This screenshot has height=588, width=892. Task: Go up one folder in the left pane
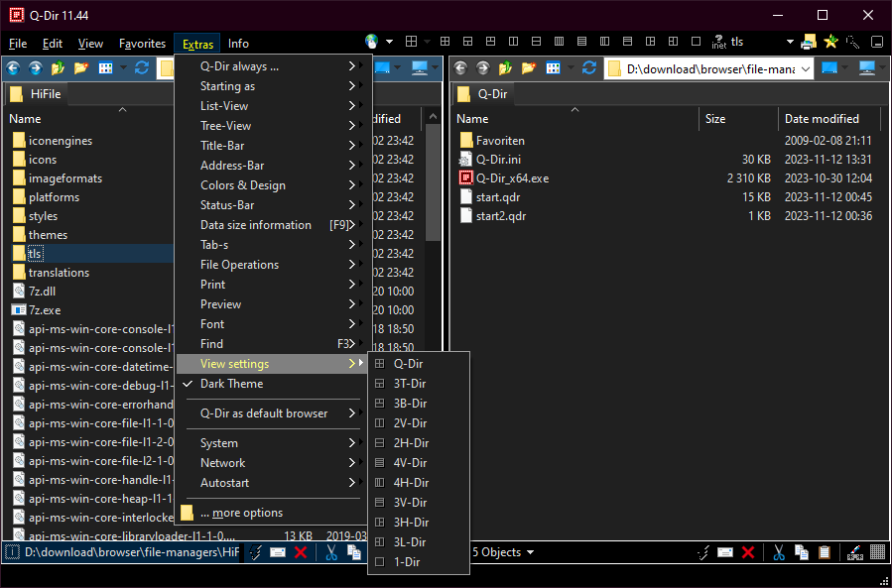(x=58, y=68)
